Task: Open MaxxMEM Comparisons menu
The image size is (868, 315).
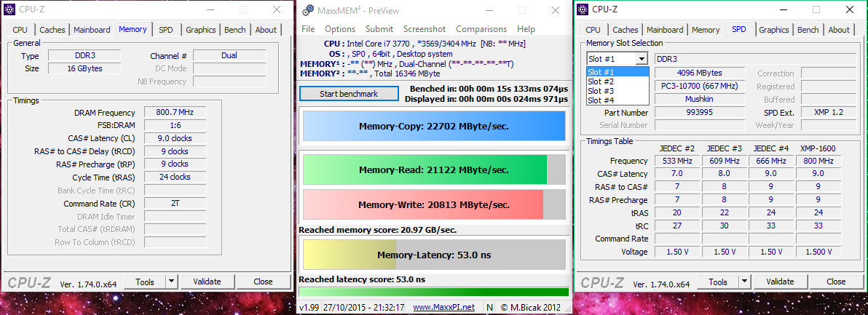Action: coord(481,29)
